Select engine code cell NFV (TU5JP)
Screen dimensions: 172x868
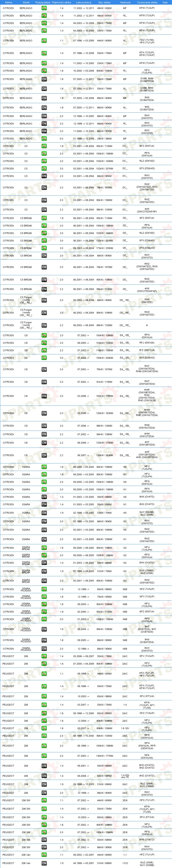click(x=147, y=597)
